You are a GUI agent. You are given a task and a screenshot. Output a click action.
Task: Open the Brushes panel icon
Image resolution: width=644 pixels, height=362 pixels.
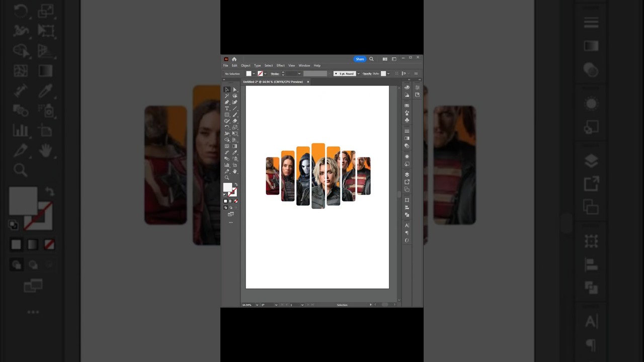[407, 113]
